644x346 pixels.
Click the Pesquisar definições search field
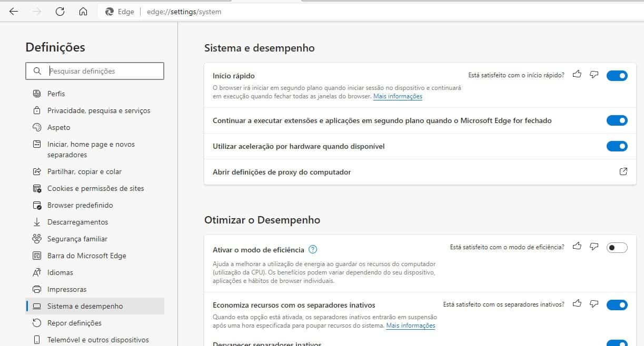pos(103,71)
